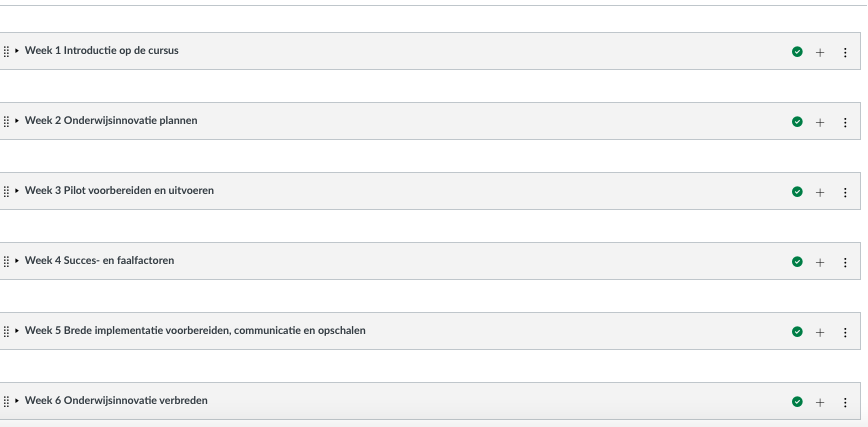This screenshot has height=427, width=868.
Task: Click the plus icon for Week 1 module
Action: pos(820,51)
